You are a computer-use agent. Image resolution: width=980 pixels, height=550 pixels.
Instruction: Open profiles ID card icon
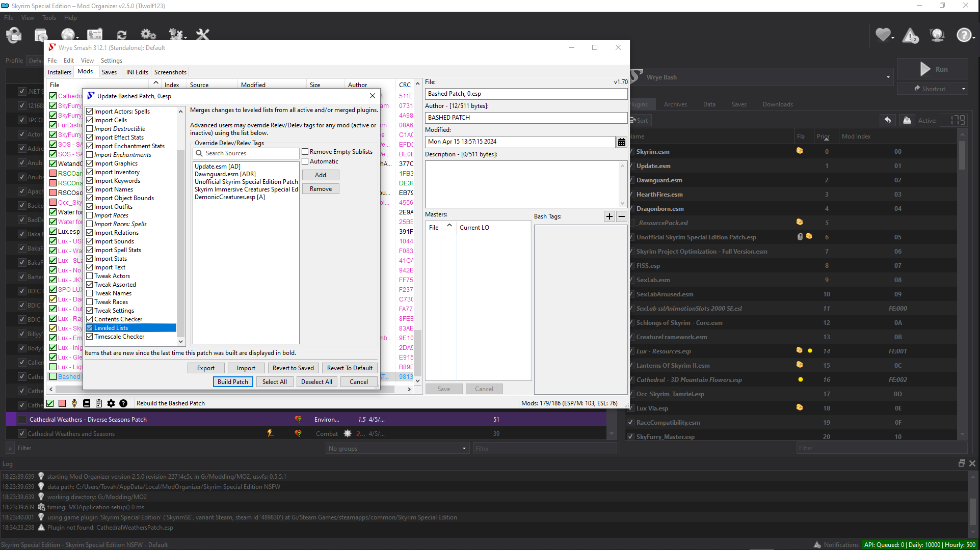(x=95, y=35)
